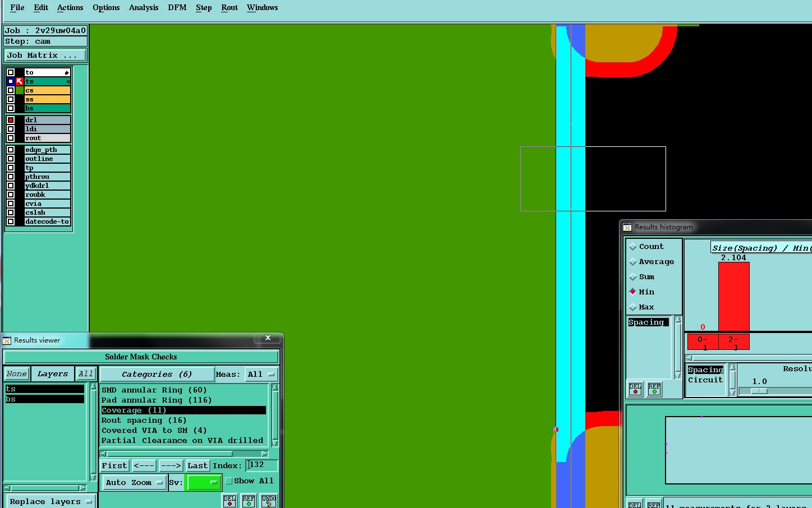Image resolution: width=812 pixels, height=508 pixels.
Task: Click the Categories (6) header button
Action: pyautogui.click(x=157, y=375)
